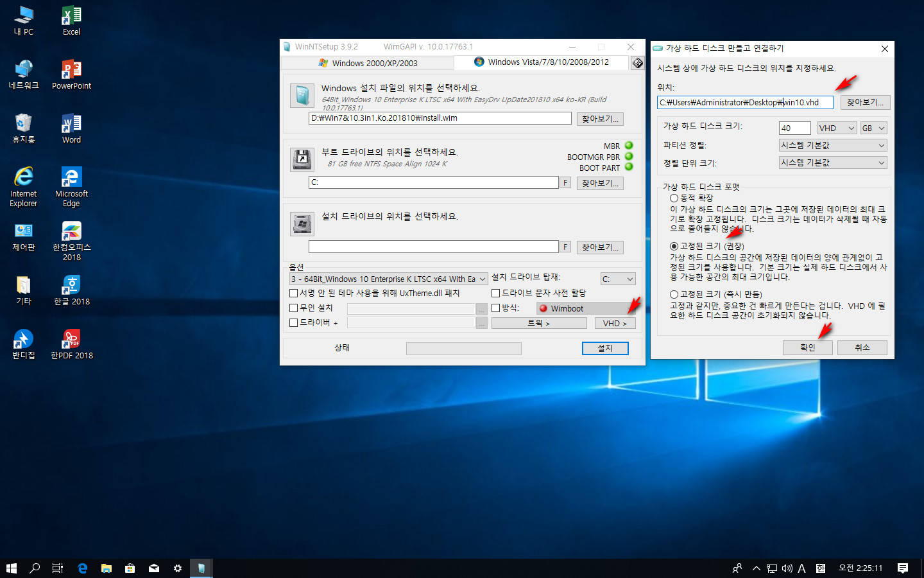Screen dimensions: 924x578
Task: Open Mail app from taskbar
Action: tap(154, 568)
